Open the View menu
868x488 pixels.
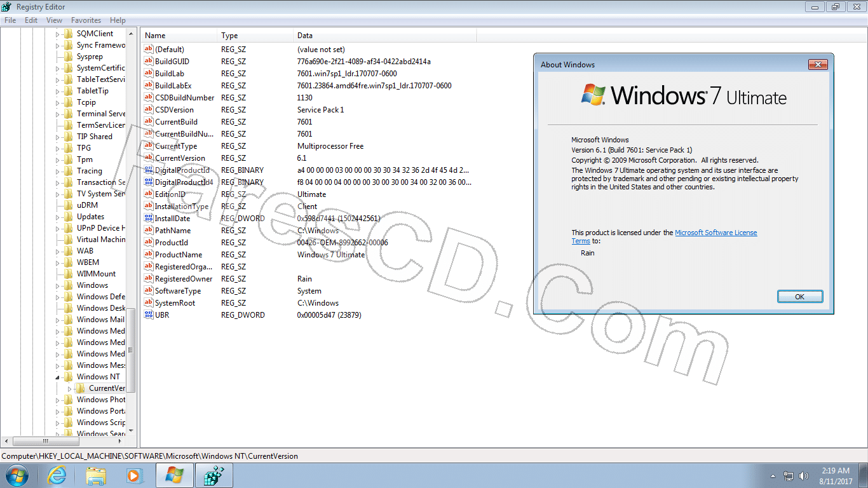(x=54, y=20)
